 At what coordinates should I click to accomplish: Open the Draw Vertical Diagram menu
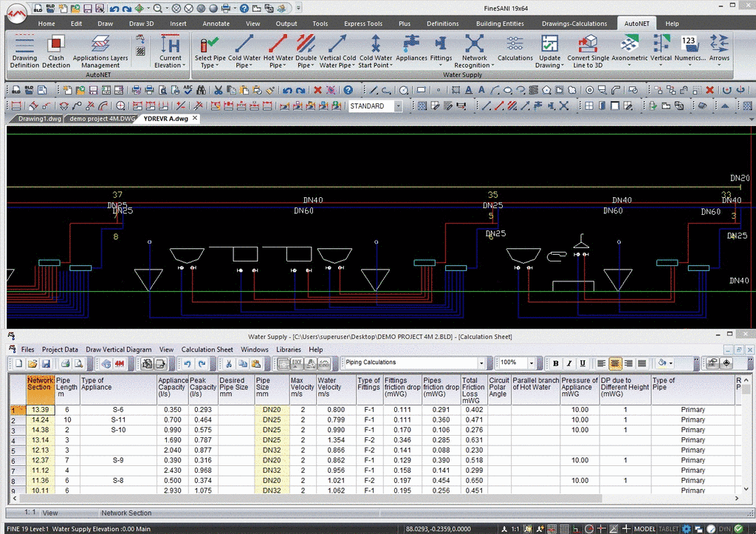click(x=118, y=349)
